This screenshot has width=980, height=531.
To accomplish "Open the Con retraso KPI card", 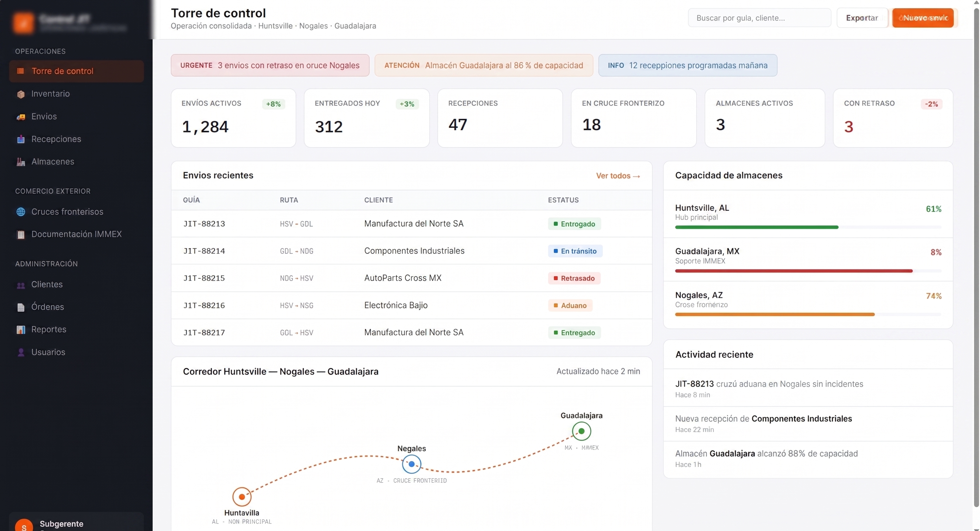I will [x=893, y=118].
